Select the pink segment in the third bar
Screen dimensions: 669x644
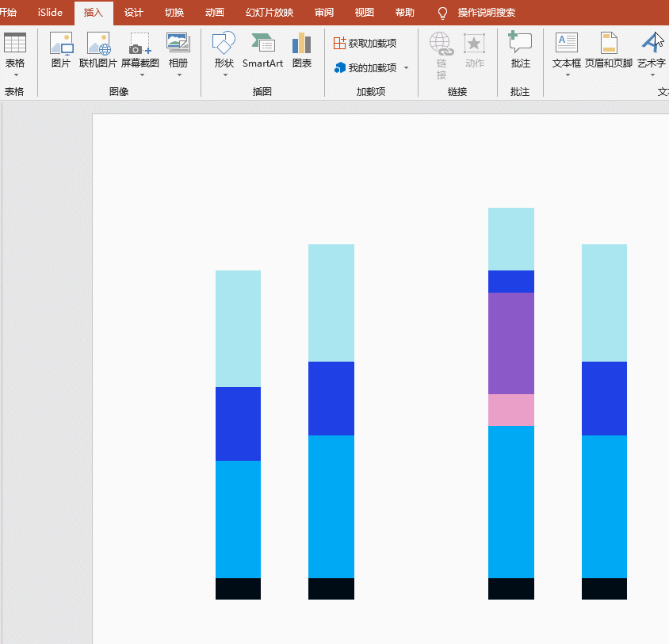coord(510,410)
